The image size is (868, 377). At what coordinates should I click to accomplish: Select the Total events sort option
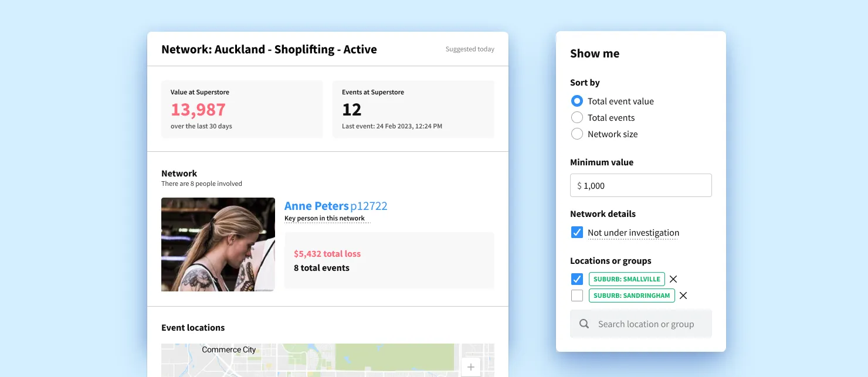(577, 117)
